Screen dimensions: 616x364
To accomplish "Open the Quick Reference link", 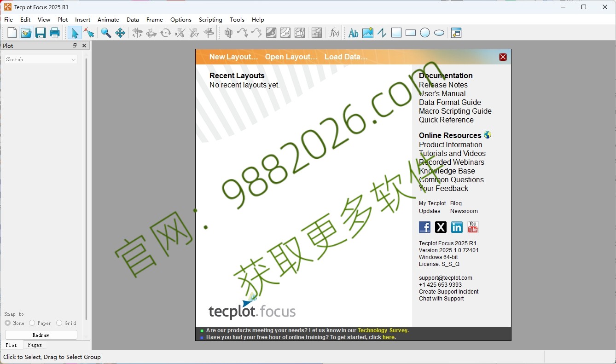I will (446, 120).
